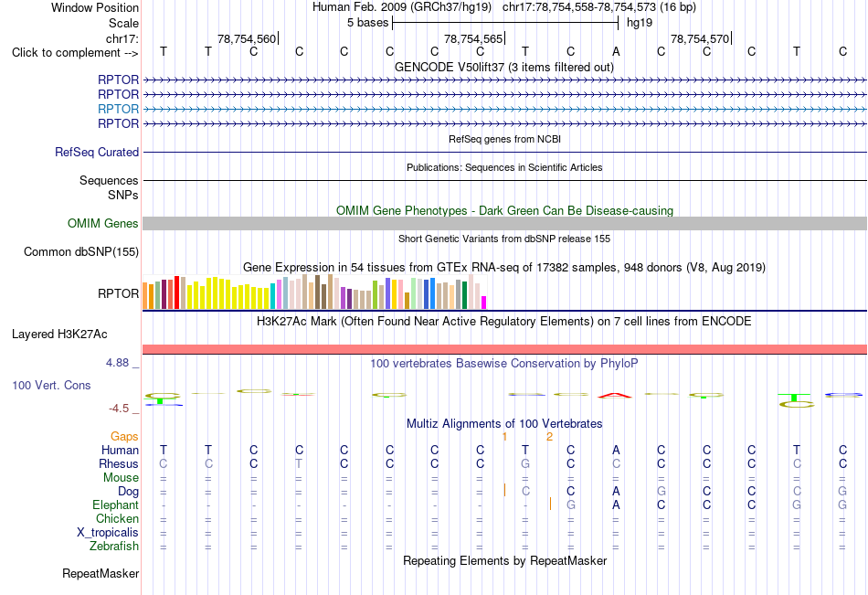Click the OMIM Gene Phenotypes track title

tap(504, 210)
